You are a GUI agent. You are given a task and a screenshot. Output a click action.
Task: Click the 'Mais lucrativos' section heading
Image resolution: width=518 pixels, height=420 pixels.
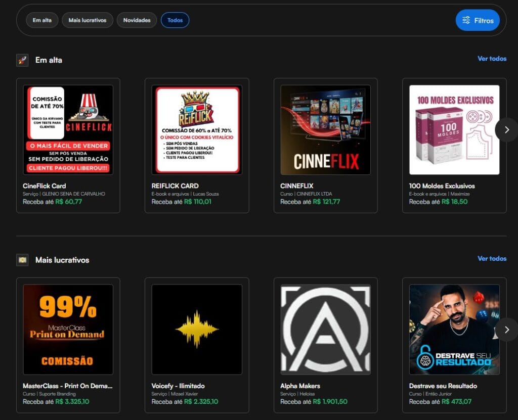click(62, 260)
